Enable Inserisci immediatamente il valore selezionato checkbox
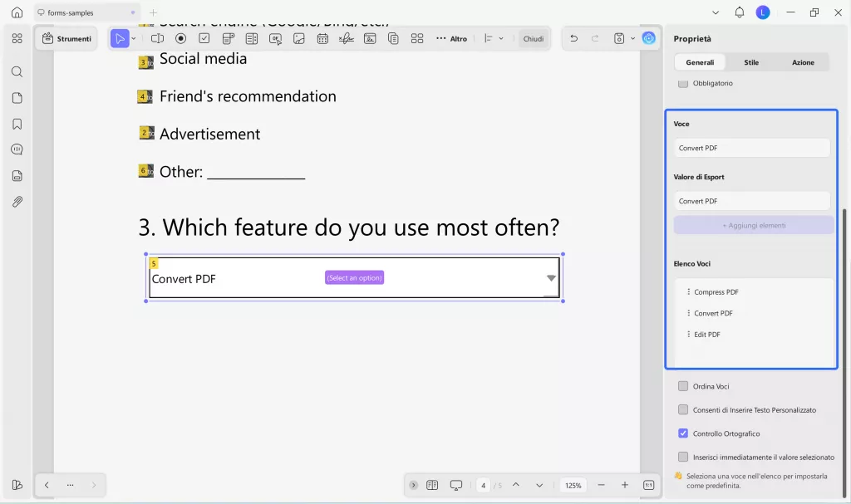Screen dimensions: 851x504 (683, 457)
